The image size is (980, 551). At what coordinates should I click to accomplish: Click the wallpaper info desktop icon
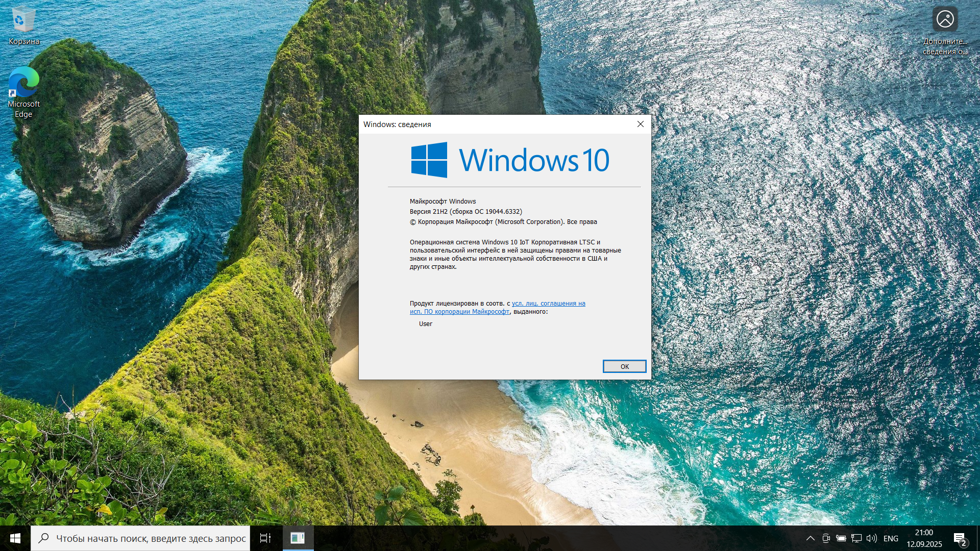[x=945, y=28]
